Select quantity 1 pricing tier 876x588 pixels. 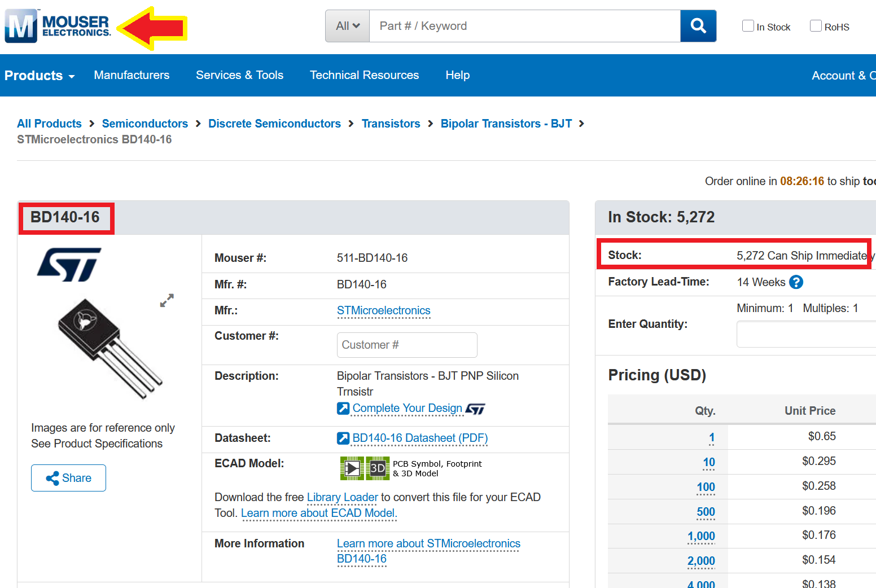point(712,437)
